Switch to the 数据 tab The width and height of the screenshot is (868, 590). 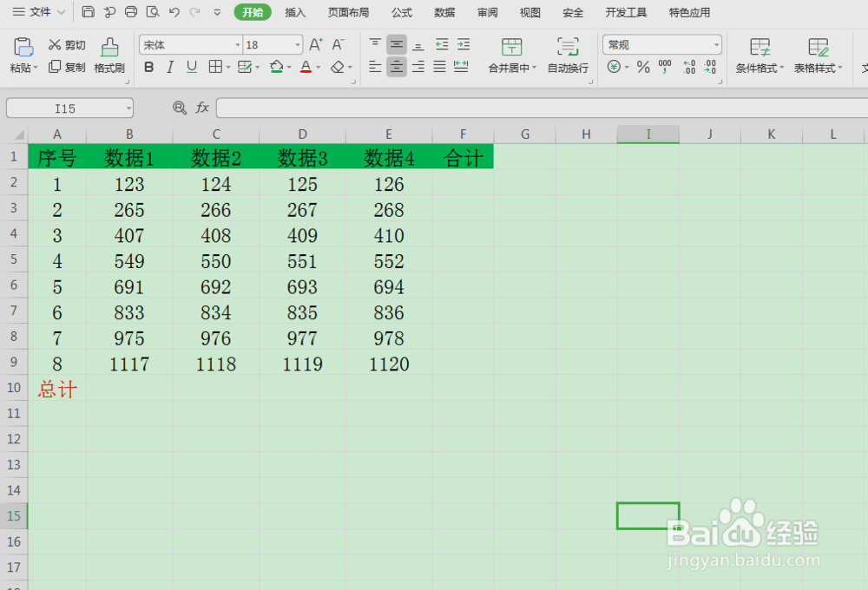(444, 12)
